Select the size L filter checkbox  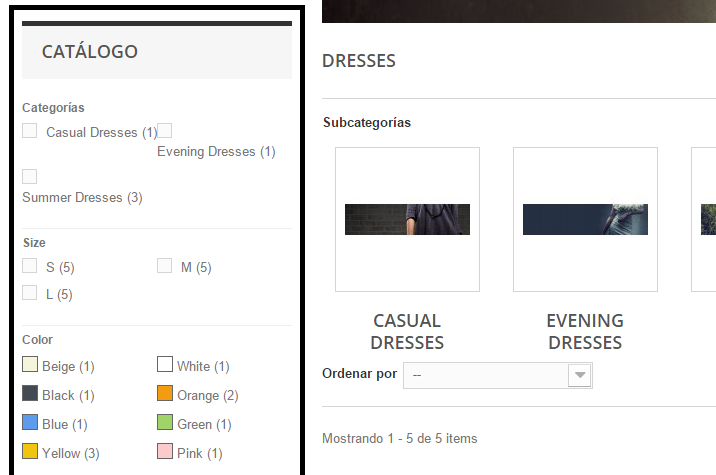pyautogui.click(x=30, y=293)
